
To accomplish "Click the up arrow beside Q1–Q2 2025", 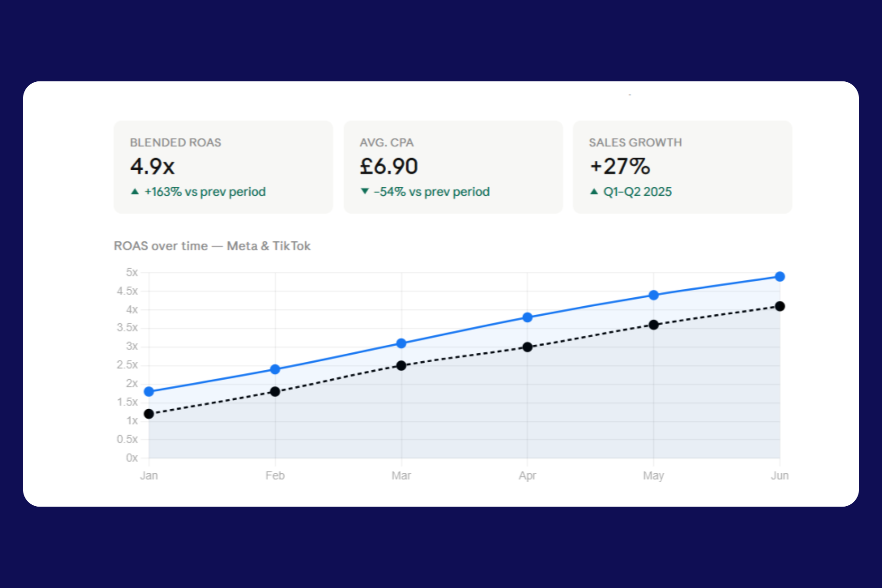I will pyautogui.click(x=594, y=191).
